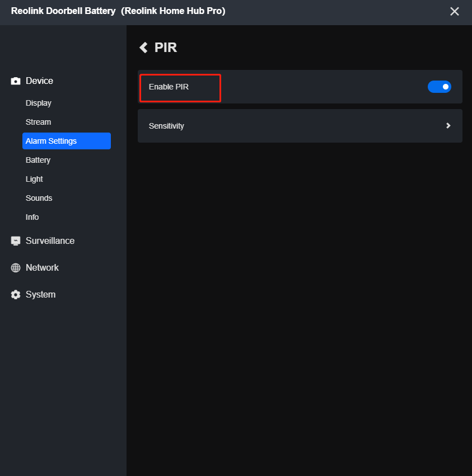The image size is (472, 476).
Task: Open the Sounds settings page
Action: (39, 198)
